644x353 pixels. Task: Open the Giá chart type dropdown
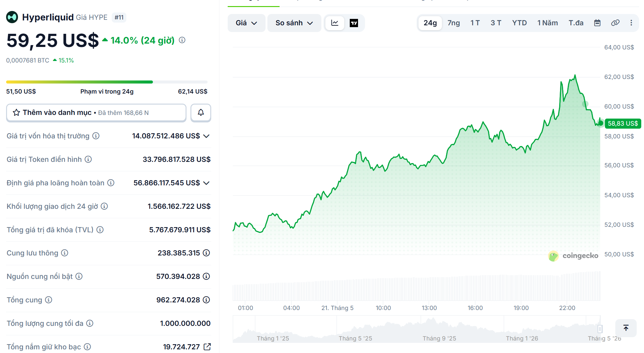(246, 23)
